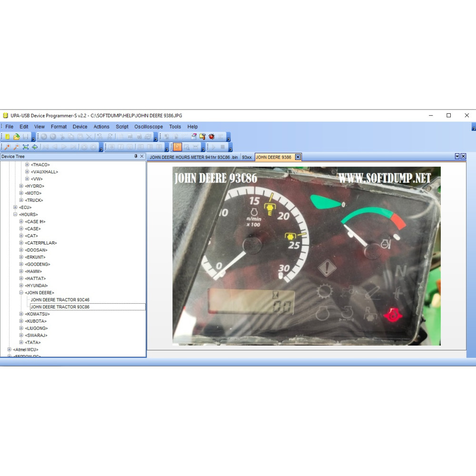Open document tabs list dropdown arrow

457,156
